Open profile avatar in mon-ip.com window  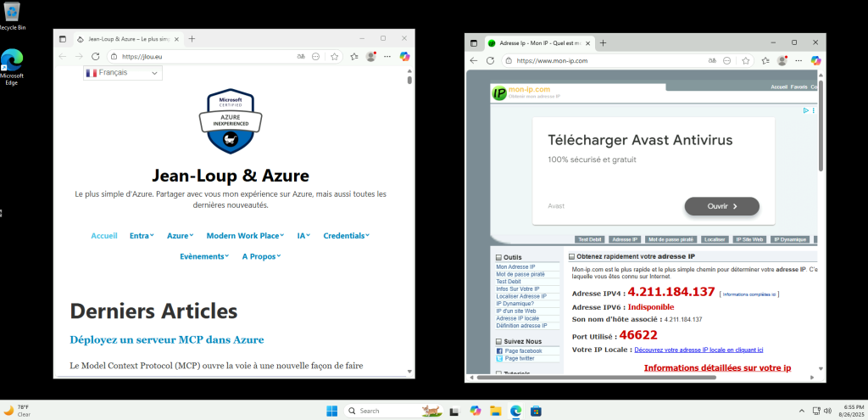pyautogui.click(x=782, y=60)
